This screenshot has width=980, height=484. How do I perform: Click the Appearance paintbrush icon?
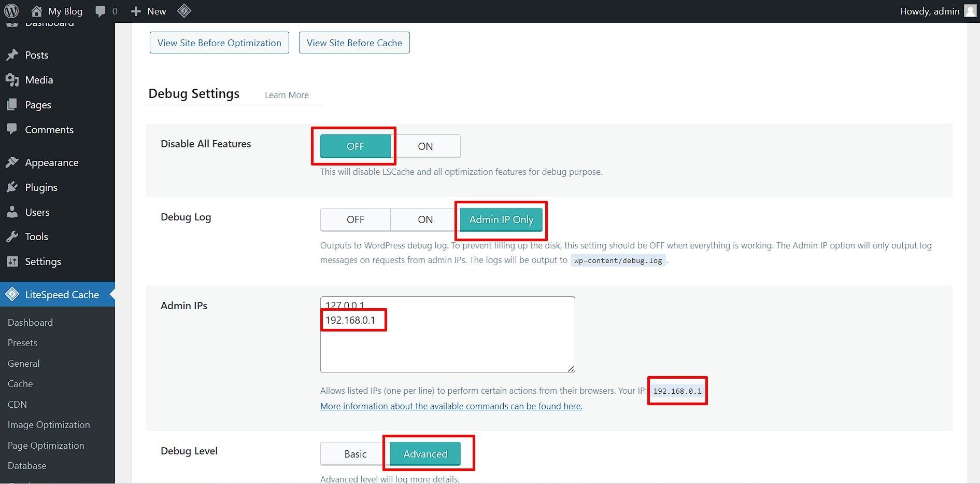[12, 162]
